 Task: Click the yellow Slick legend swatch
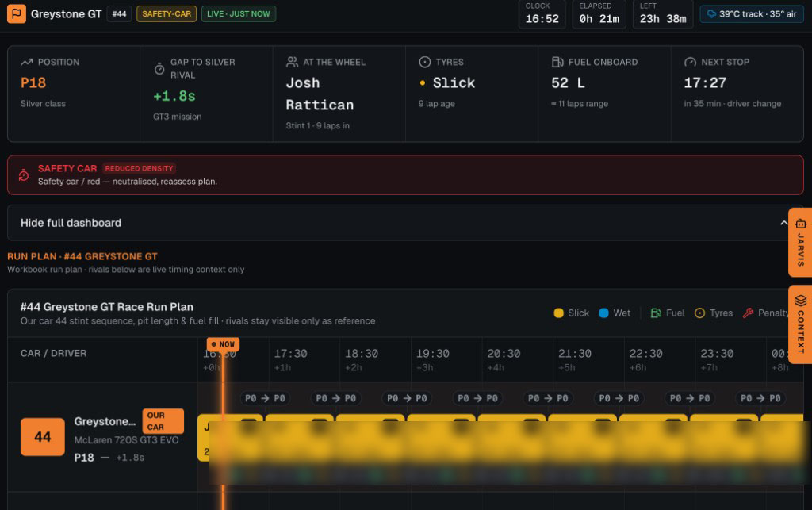(x=558, y=313)
